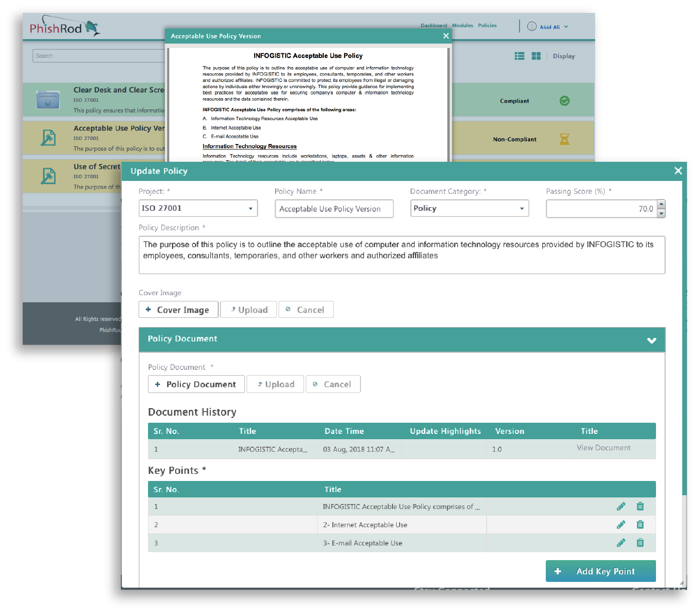Click the 'Non-Compliant' status text in background list
Viewport: 700px width, 613px height.
(x=514, y=139)
